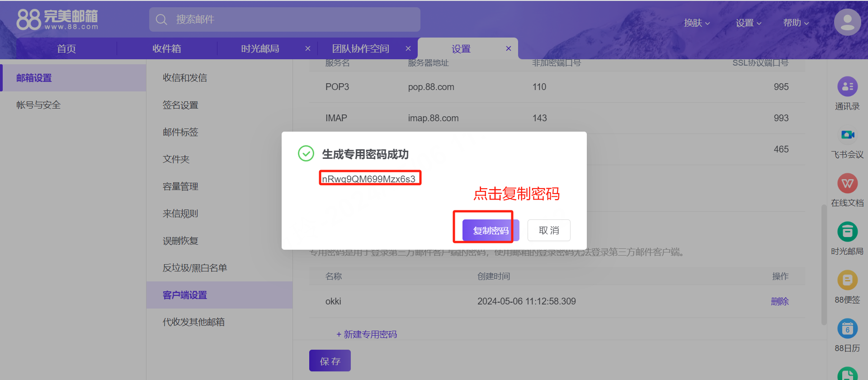Click 删除 for the okki password

[x=780, y=301]
